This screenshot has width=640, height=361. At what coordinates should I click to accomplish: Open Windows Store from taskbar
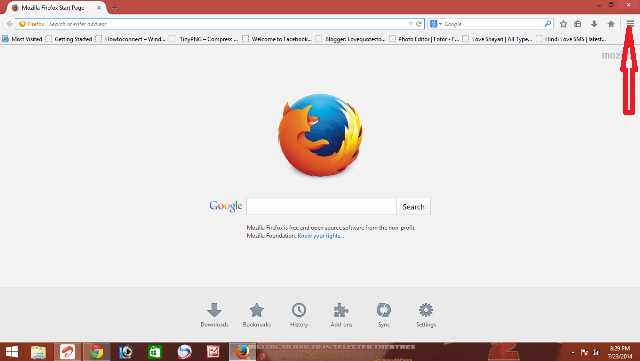pos(155,352)
